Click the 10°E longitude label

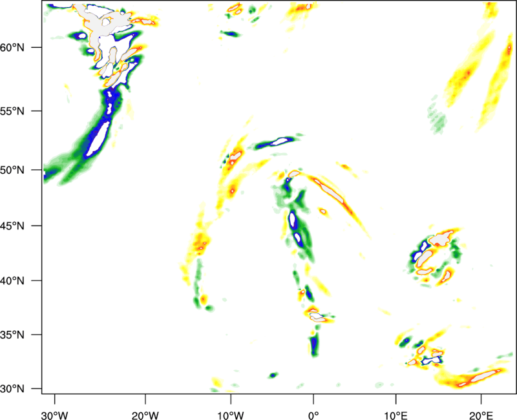pos(396,415)
